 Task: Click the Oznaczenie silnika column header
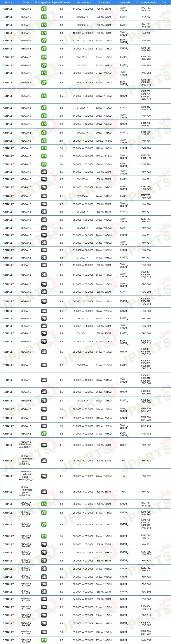[x=147, y=2]
